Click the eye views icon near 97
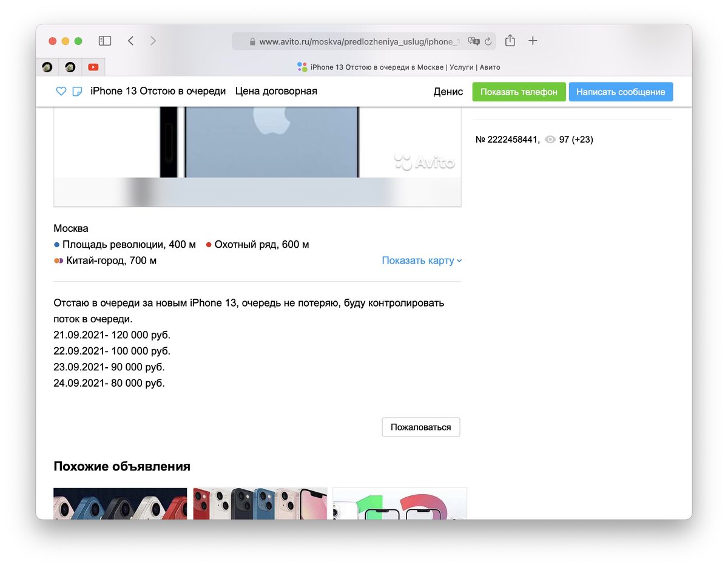The height and width of the screenshot is (567, 728). (550, 140)
